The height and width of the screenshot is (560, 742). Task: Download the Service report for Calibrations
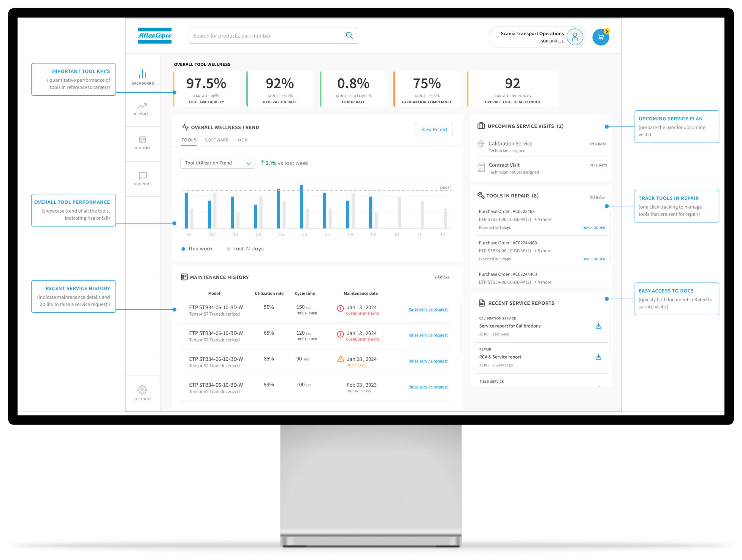[598, 325]
